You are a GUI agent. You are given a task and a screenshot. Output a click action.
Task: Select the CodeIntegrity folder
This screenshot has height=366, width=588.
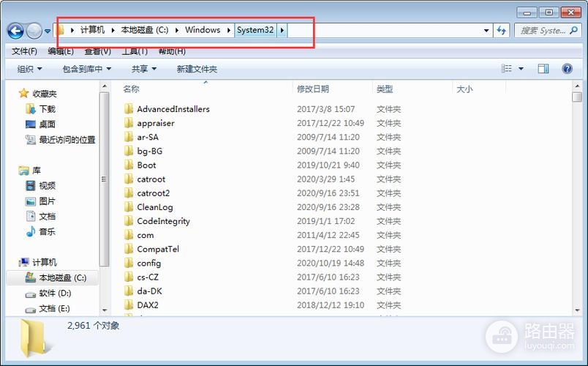(163, 221)
